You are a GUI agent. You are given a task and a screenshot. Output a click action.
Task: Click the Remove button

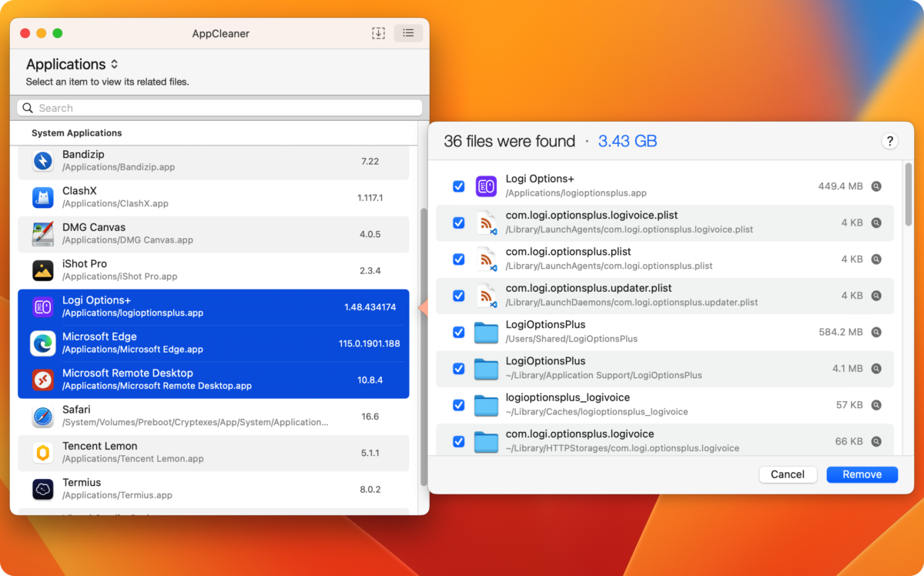pos(862,474)
